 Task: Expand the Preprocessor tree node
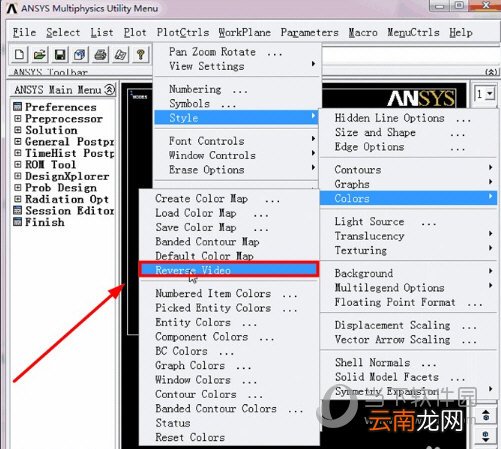18,118
